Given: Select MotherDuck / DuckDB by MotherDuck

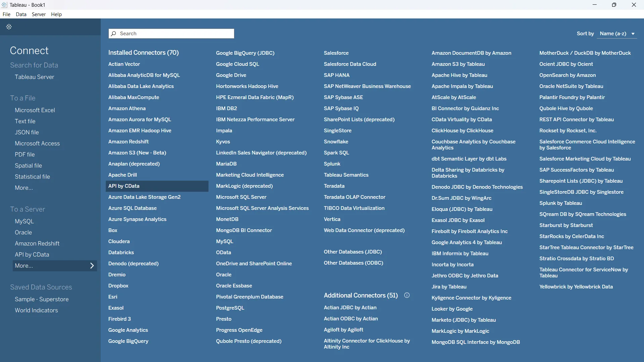Looking at the screenshot, I should pos(585,53).
